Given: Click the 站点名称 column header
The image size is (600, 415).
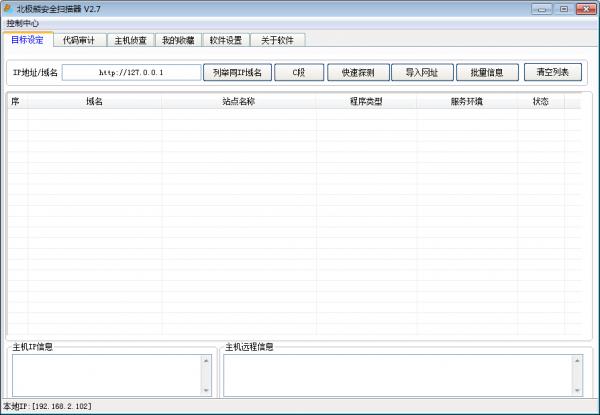Looking at the screenshot, I should click(x=239, y=101).
